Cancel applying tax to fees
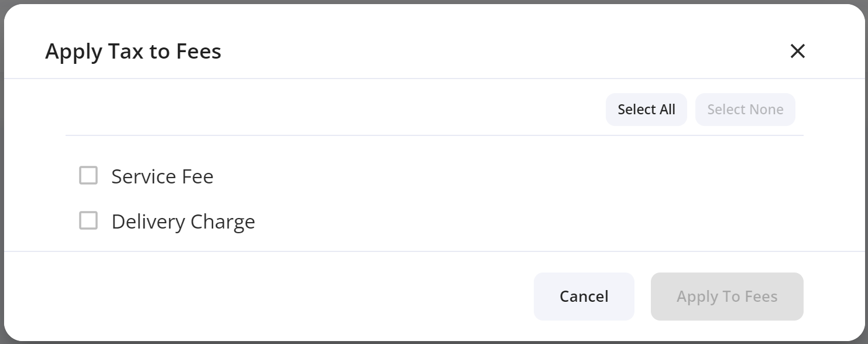This screenshot has width=868, height=344. click(x=584, y=297)
